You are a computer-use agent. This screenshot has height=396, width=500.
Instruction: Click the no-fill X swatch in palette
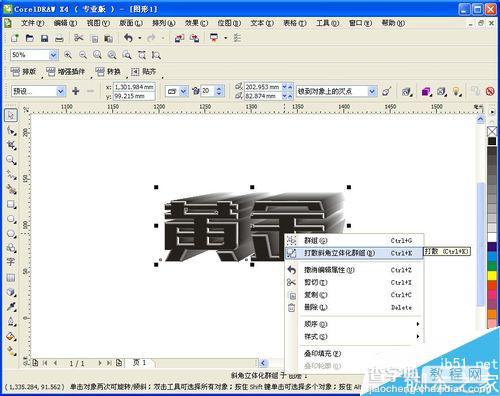coord(492,131)
